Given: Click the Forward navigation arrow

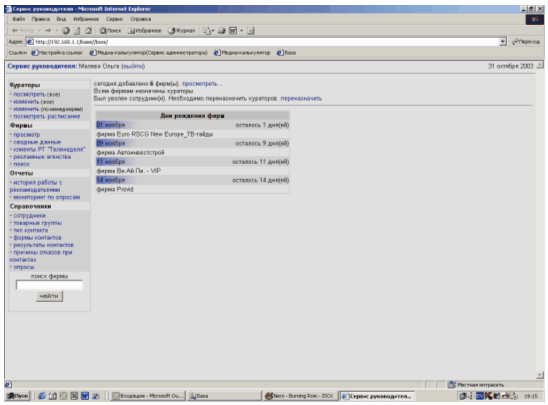Looking at the screenshot, I should click(48, 31).
